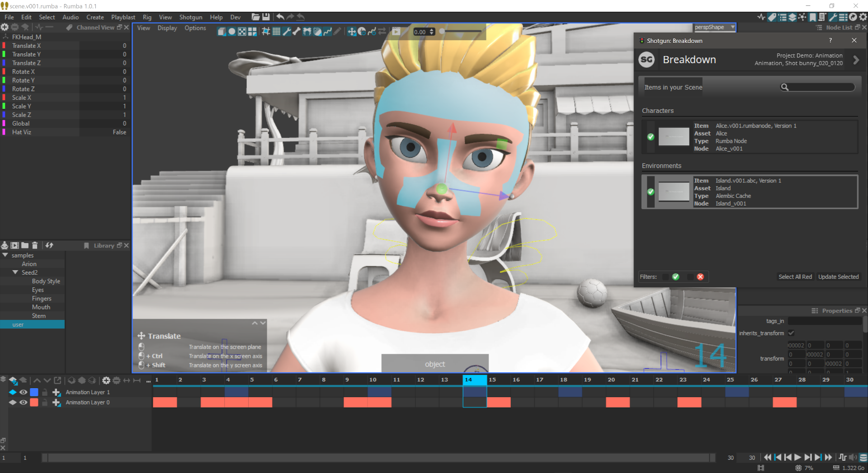This screenshot has width=868, height=473.
Task: Expand Breakdown context arrow
Action: 856,60
